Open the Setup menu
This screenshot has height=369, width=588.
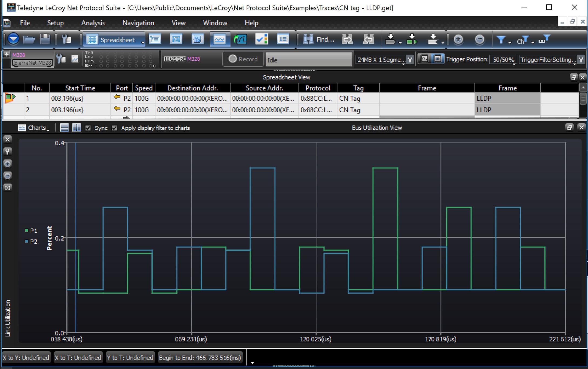coord(55,23)
